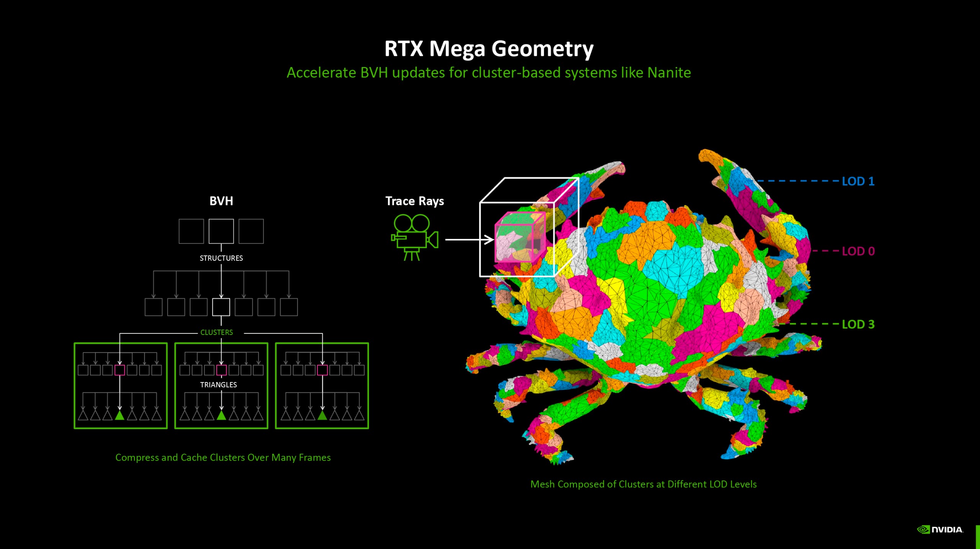Click the "TRIANGLES" label
The image size is (980, 549).
[219, 385]
